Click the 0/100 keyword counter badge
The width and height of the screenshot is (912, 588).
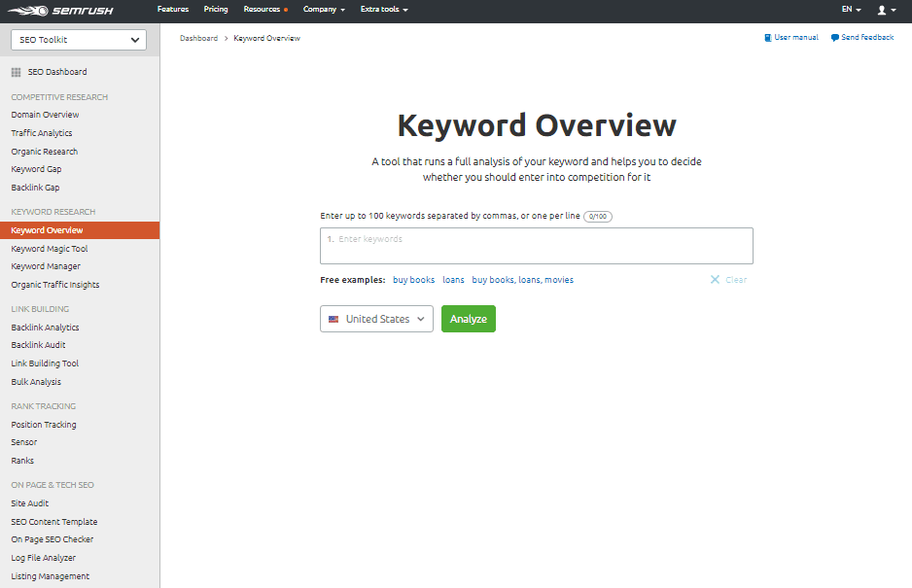pos(597,217)
